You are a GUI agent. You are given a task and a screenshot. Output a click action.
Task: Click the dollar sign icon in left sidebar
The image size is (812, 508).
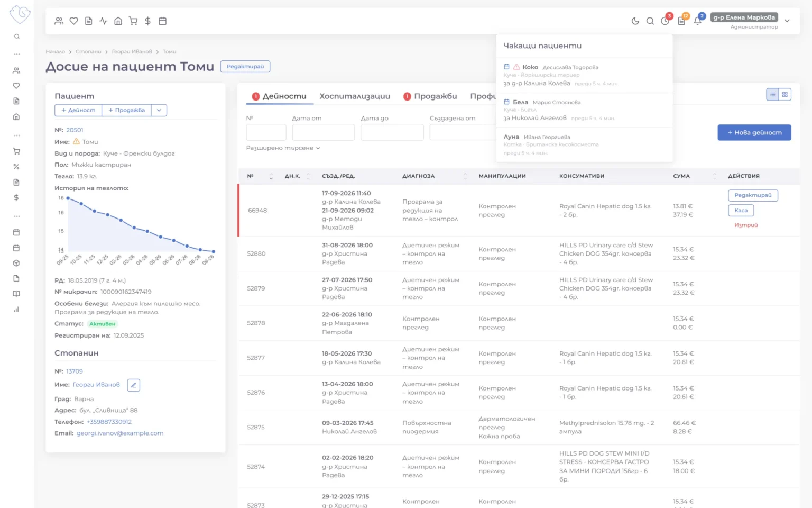16,197
